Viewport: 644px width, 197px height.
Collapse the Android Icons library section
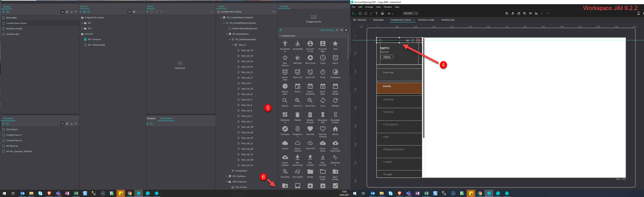tap(280, 36)
